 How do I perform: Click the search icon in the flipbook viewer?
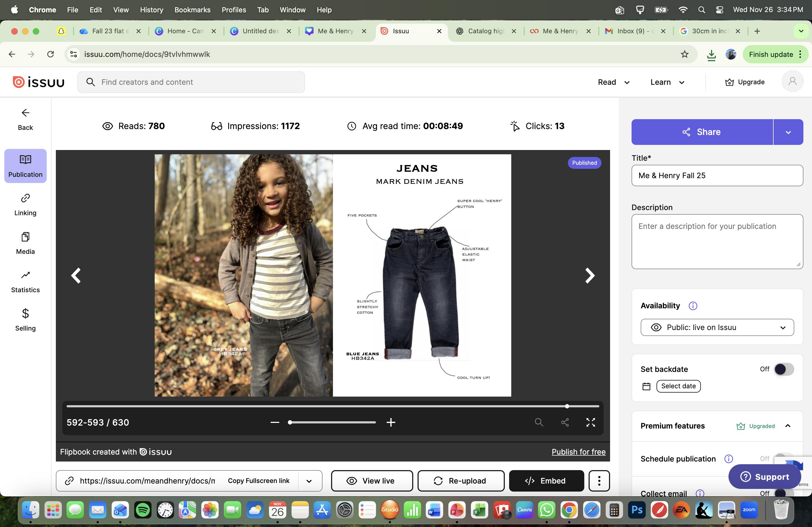(x=539, y=422)
